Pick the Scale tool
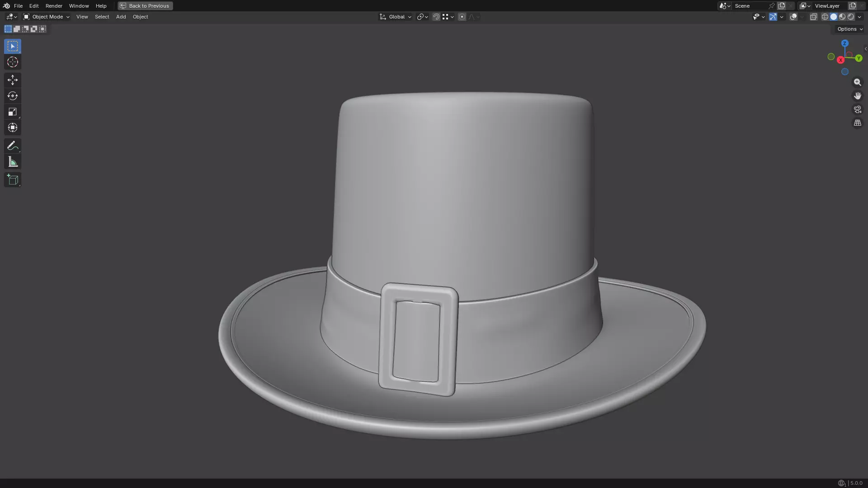 click(x=13, y=112)
